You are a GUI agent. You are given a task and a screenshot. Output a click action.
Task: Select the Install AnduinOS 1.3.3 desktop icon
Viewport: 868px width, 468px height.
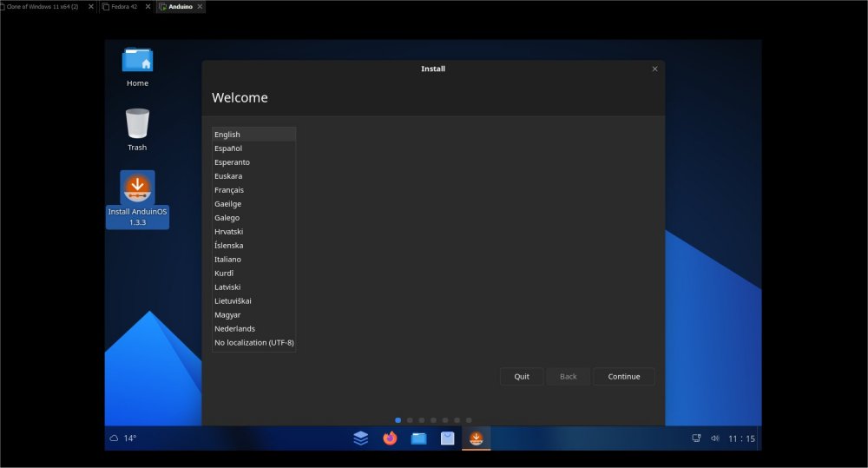tap(137, 200)
